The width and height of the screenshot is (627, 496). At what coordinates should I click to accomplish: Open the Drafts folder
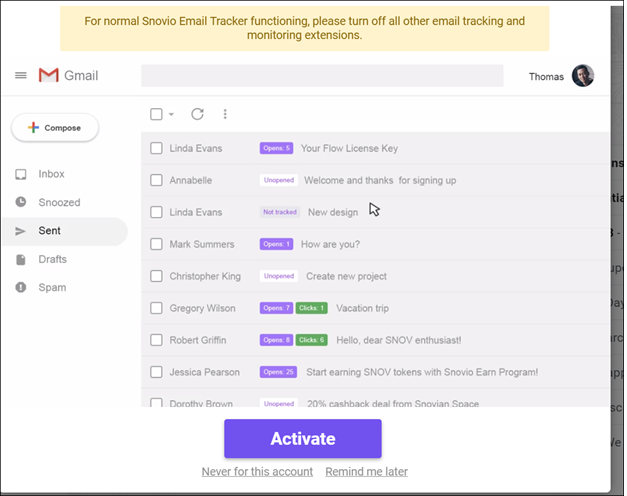(52, 259)
